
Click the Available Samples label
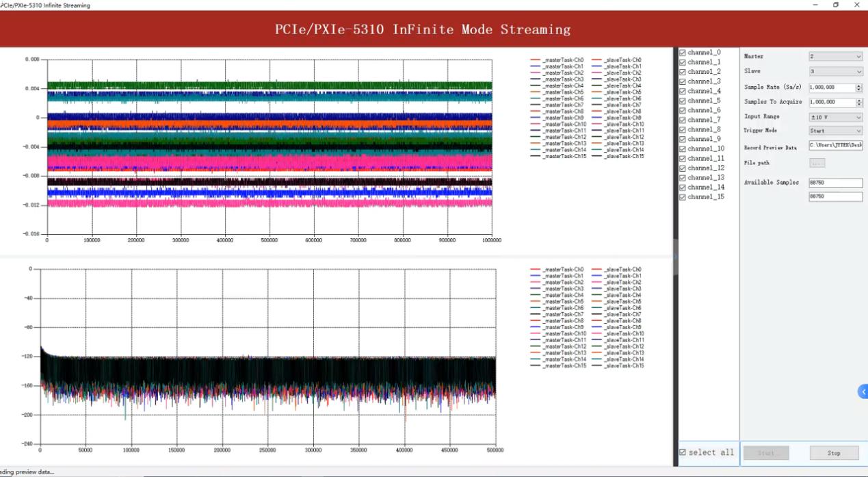[x=772, y=183]
